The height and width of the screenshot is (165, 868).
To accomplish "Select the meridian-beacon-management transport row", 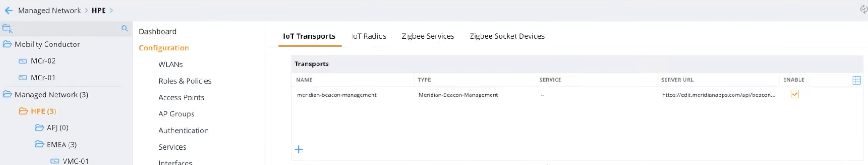I will pos(577,95).
